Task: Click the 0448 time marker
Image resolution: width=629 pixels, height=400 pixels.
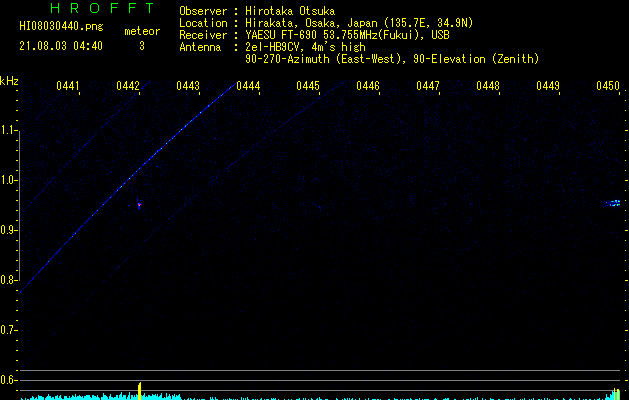Action: pos(488,86)
